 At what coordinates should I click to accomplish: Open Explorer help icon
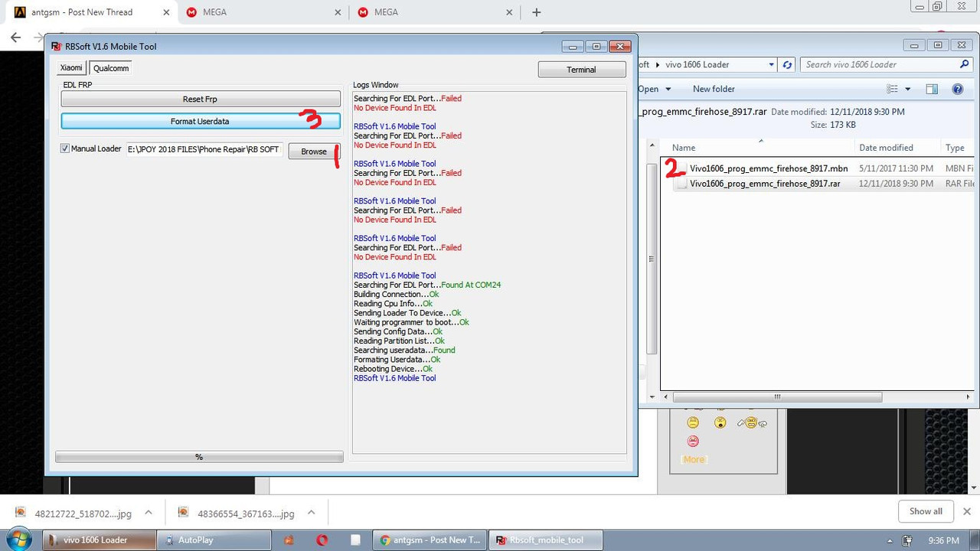click(x=957, y=89)
